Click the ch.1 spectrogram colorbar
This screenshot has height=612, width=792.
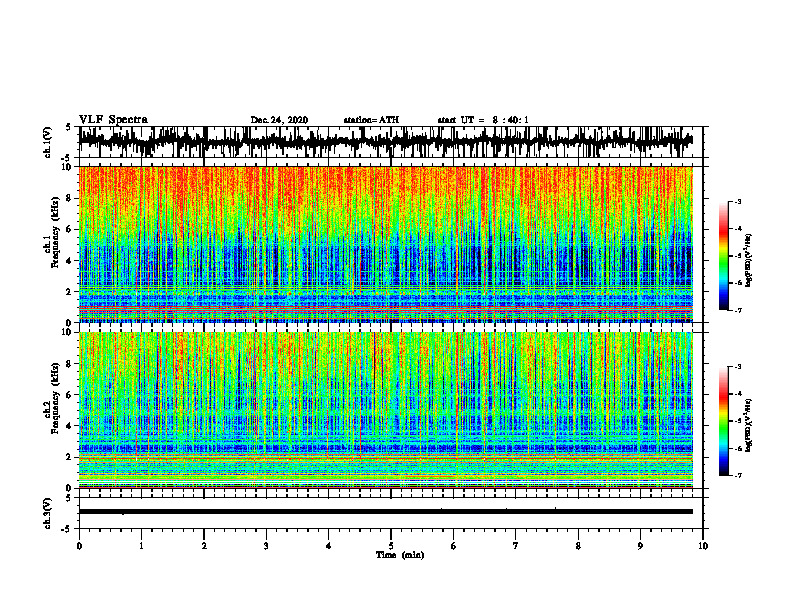[724, 256]
